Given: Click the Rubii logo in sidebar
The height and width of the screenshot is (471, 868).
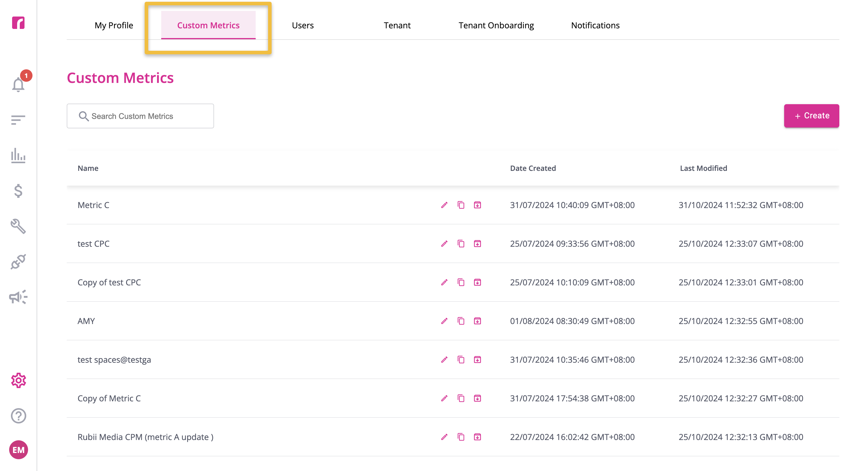Looking at the screenshot, I should (x=18, y=23).
